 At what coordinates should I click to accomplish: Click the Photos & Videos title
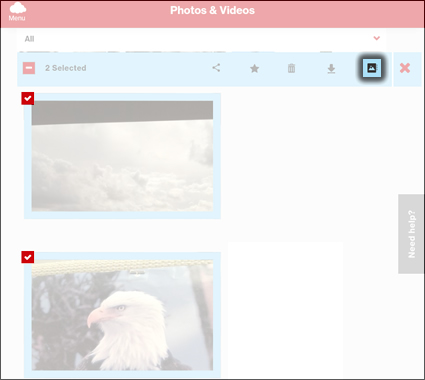pos(212,10)
